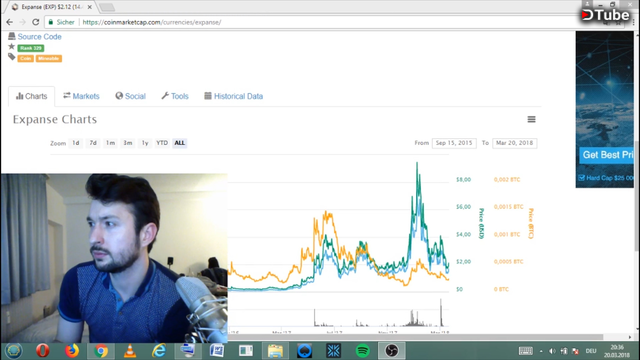The height and width of the screenshot is (360, 640).
Task: Open the Source Code link
Action: 39,37
